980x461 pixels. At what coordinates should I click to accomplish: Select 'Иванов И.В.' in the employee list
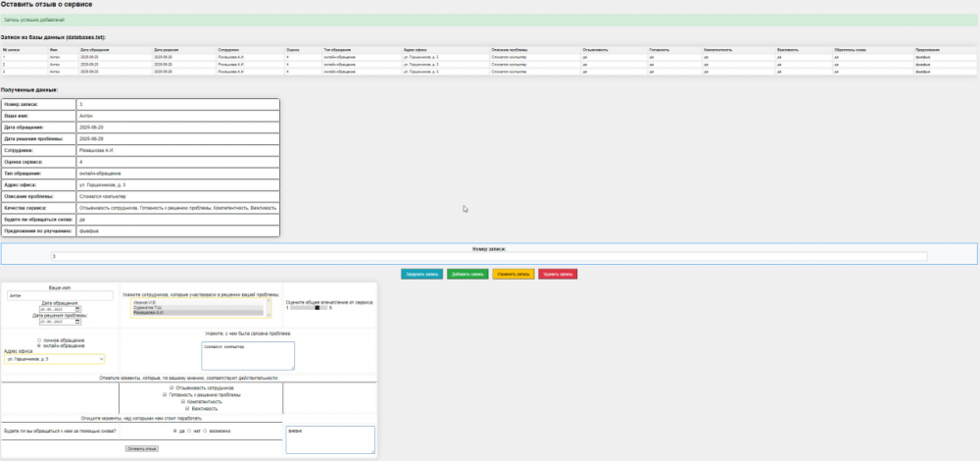click(198, 303)
